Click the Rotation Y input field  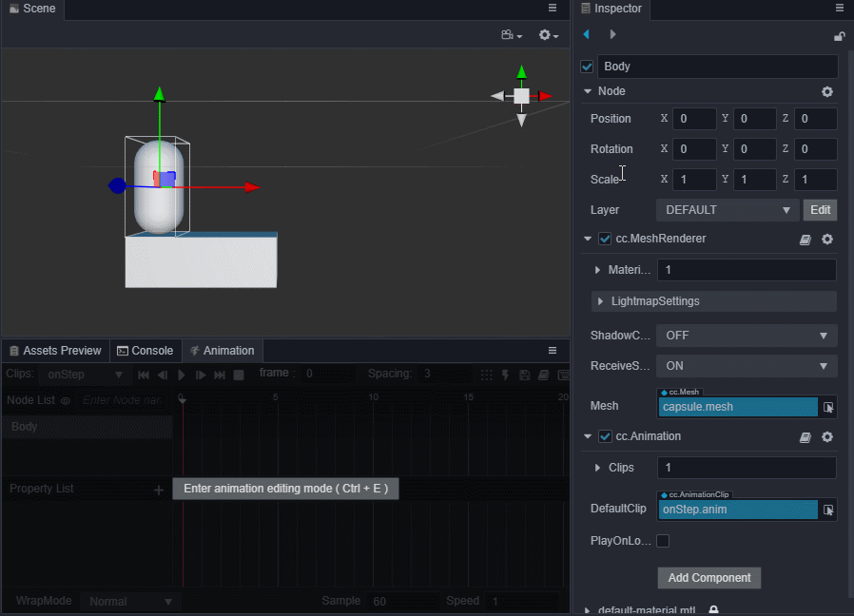pos(754,149)
